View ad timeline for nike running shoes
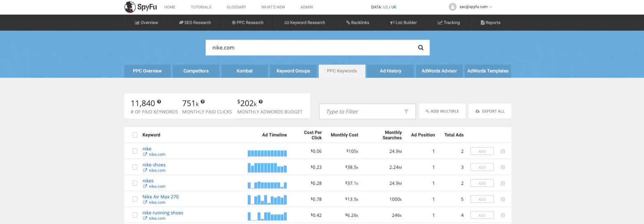 tap(267, 216)
